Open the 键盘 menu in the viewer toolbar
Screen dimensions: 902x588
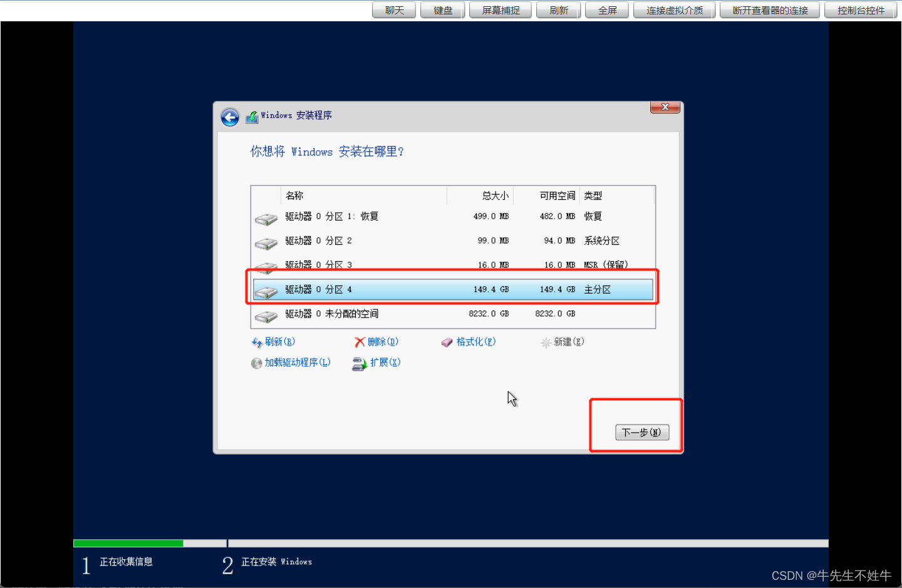[x=443, y=10]
